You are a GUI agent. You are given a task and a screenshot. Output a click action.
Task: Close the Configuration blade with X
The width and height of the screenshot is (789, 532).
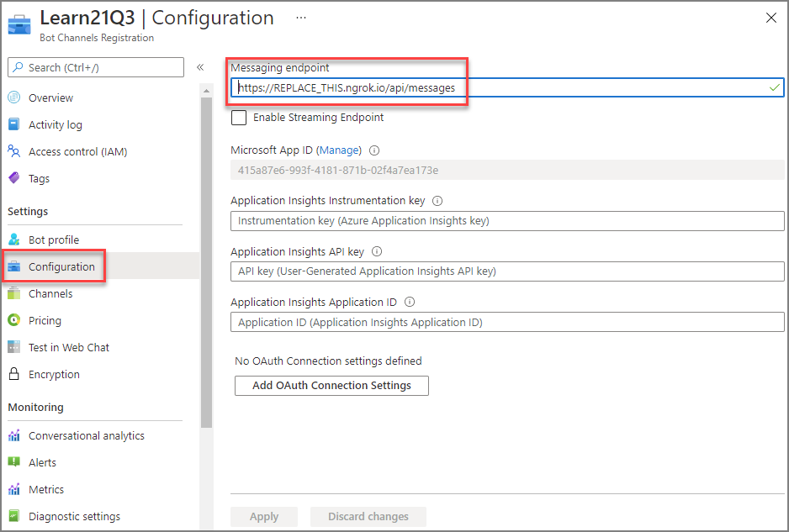[x=770, y=18]
